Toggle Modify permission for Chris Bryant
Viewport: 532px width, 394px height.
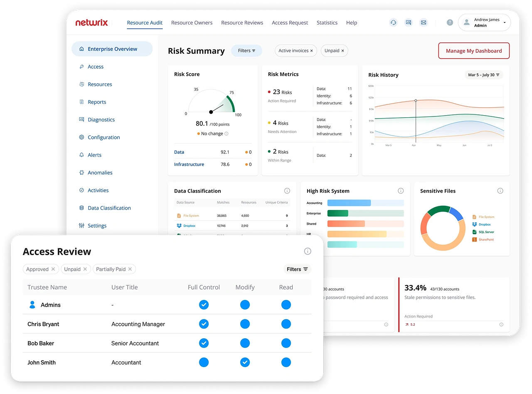tap(245, 324)
